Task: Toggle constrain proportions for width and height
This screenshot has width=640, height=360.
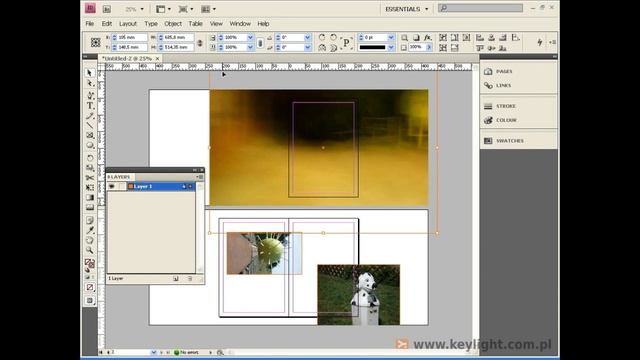Action: (200, 42)
